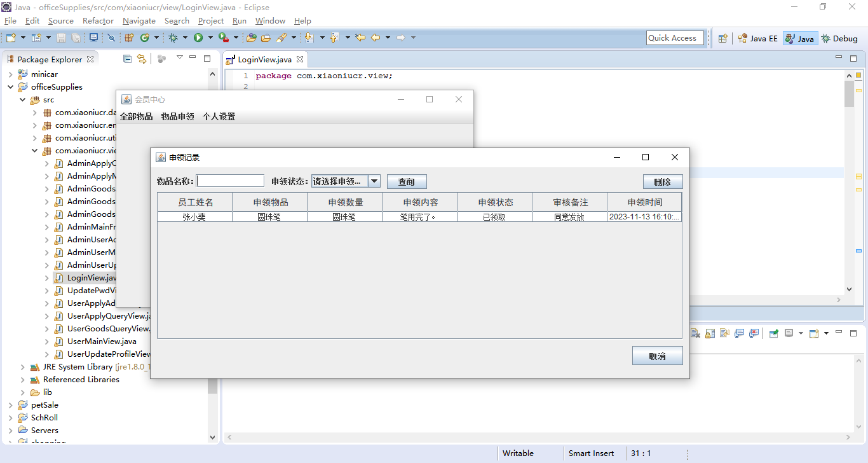Screen dimensions: 868x463
Task: Expand the Referenced Libraries node
Action: pyautogui.click(x=23, y=380)
